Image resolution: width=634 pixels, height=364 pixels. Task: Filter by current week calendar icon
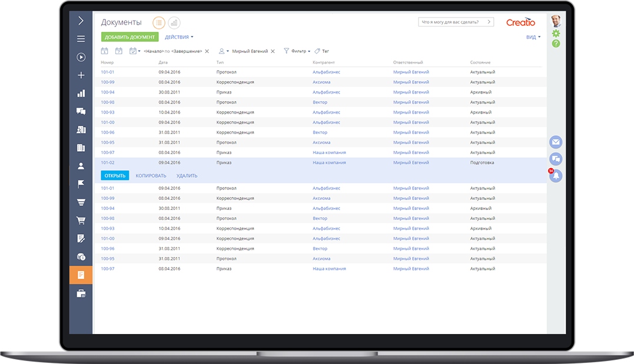tap(118, 51)
